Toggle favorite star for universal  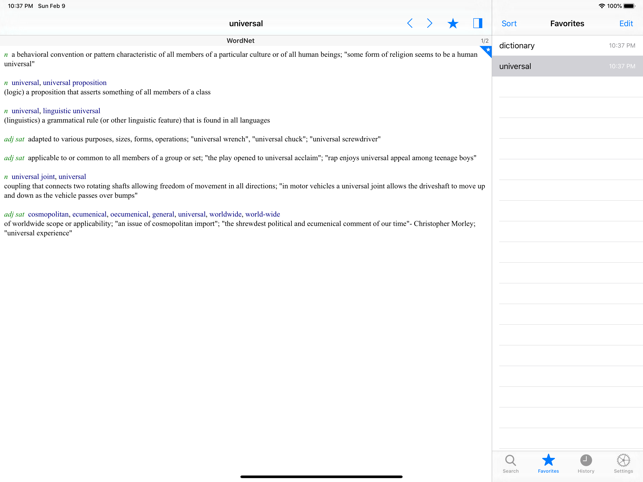(453, 23)
